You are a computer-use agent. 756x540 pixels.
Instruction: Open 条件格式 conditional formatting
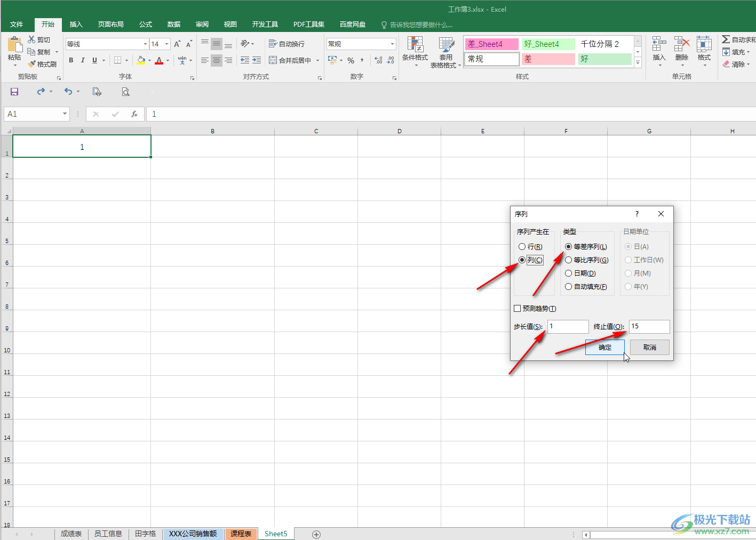[x=415, y=52]
